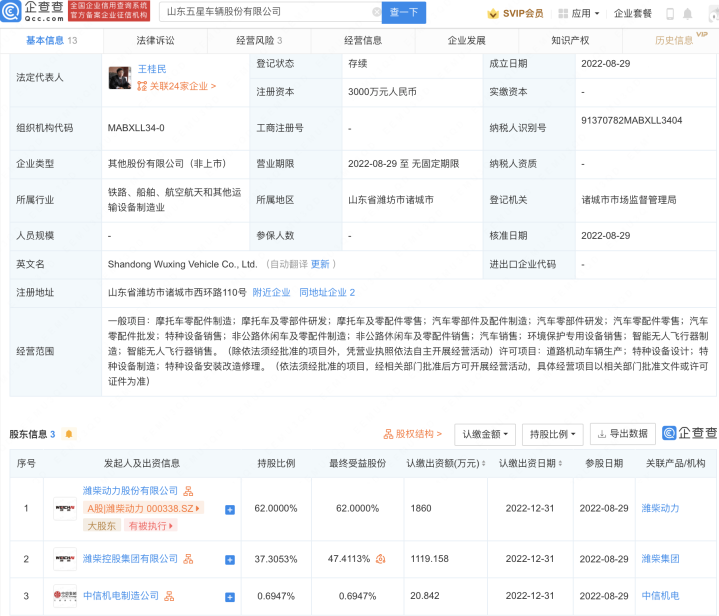719x616 pixels.
Task: Open shareholder 潍柴控股集团有限公司 link
Action: coord(130,559)
